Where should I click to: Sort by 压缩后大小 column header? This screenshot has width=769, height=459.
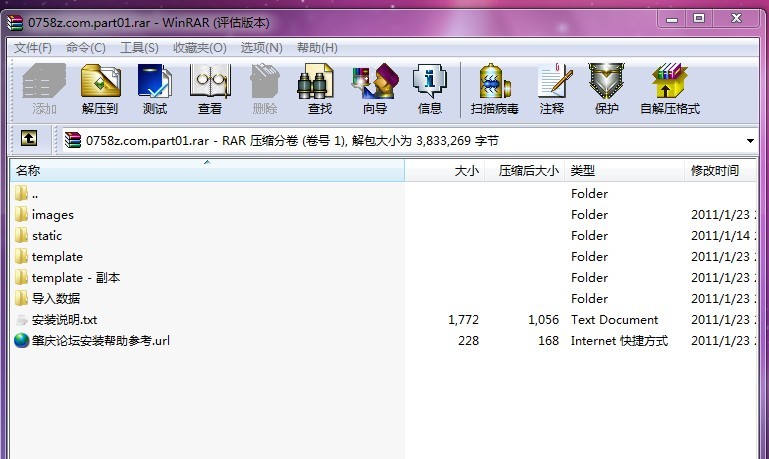coord(525,171)
